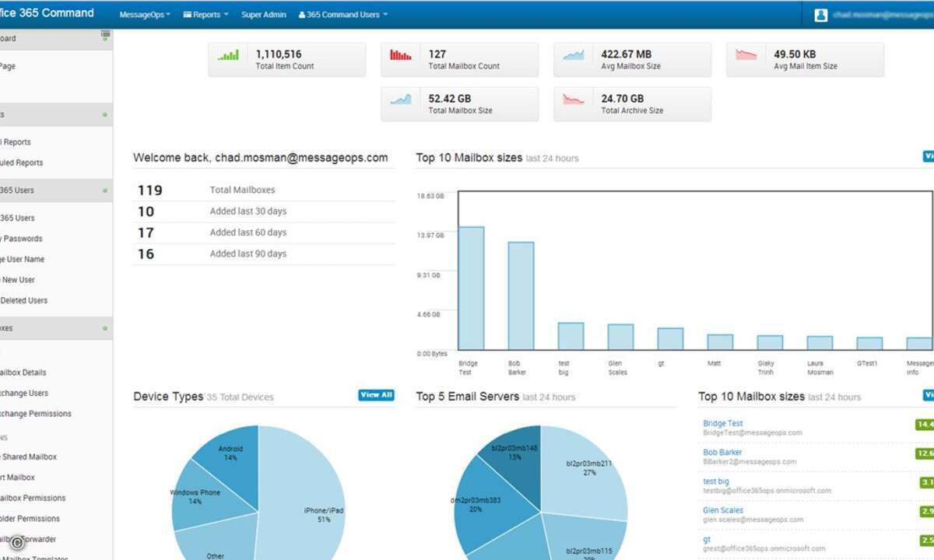Click the Added last 90 days row

[x=263, y=254]
